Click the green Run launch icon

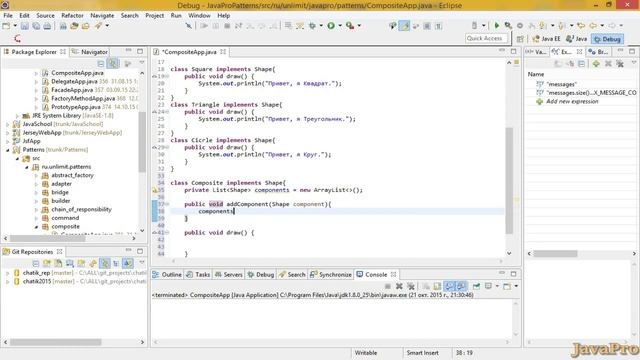click(331, 26)
